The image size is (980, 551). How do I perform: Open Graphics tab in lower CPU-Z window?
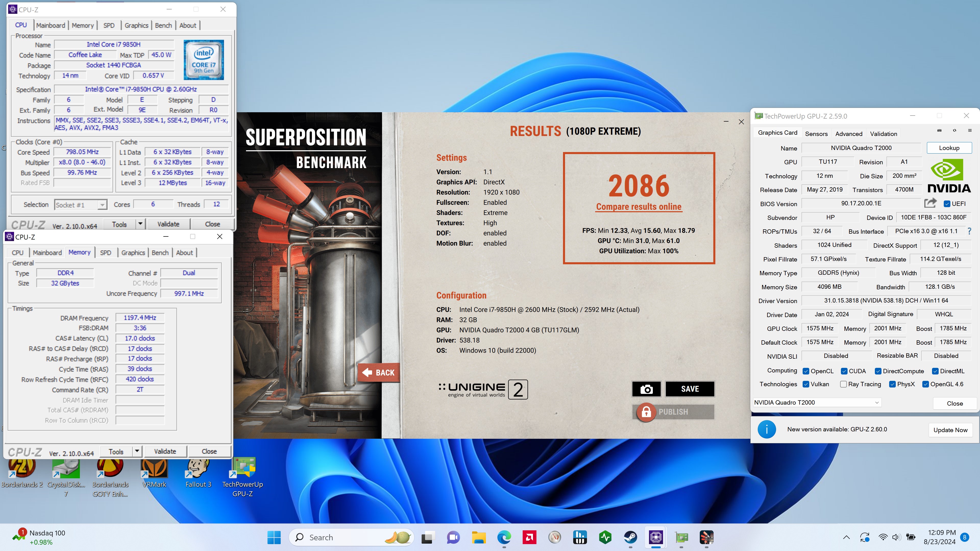coord(133,253)
